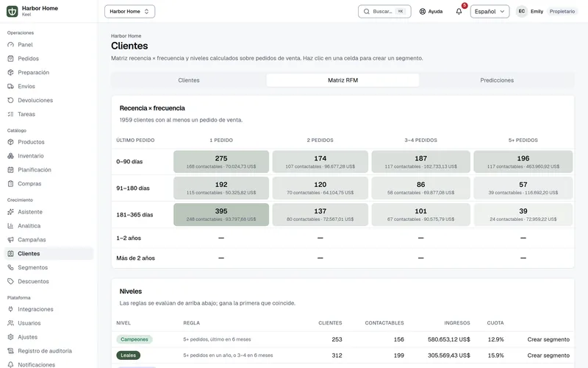Click Crear segmento for Leales

coord(548,355)
